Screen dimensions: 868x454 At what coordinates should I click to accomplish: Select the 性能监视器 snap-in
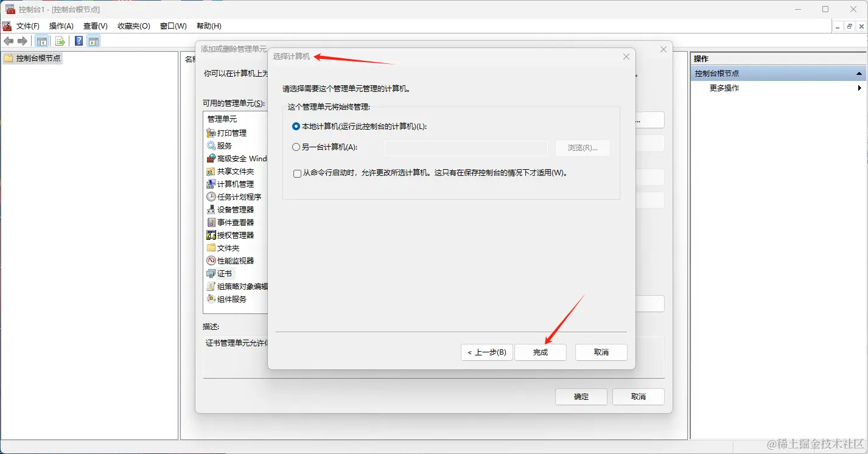231,260
